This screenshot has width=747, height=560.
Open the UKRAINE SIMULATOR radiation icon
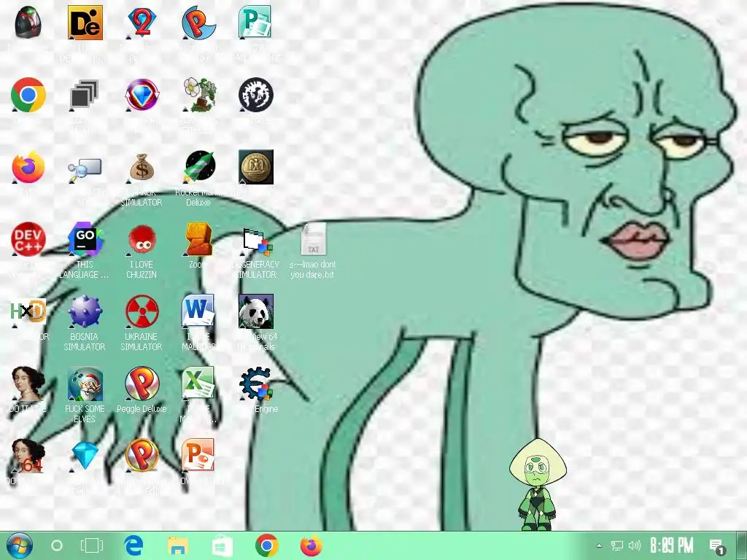pos(142,312)
